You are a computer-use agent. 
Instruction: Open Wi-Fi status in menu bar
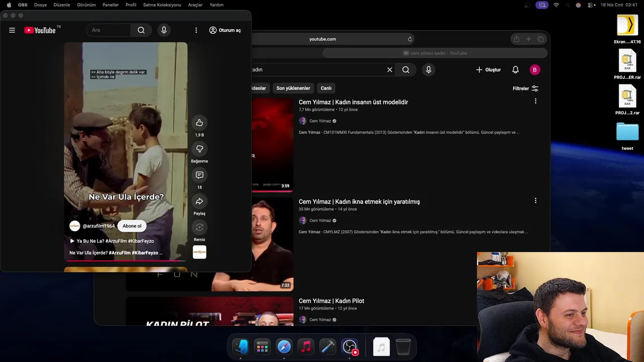tap(556, 5)
